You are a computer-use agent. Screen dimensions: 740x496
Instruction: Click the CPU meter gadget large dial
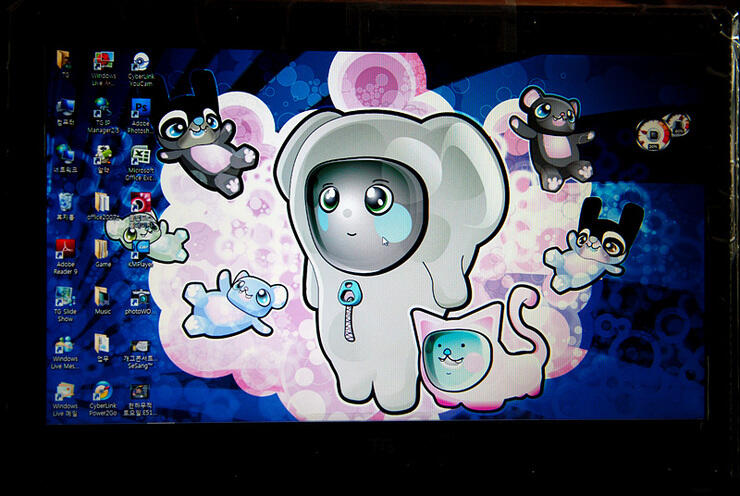pos(653,135)
